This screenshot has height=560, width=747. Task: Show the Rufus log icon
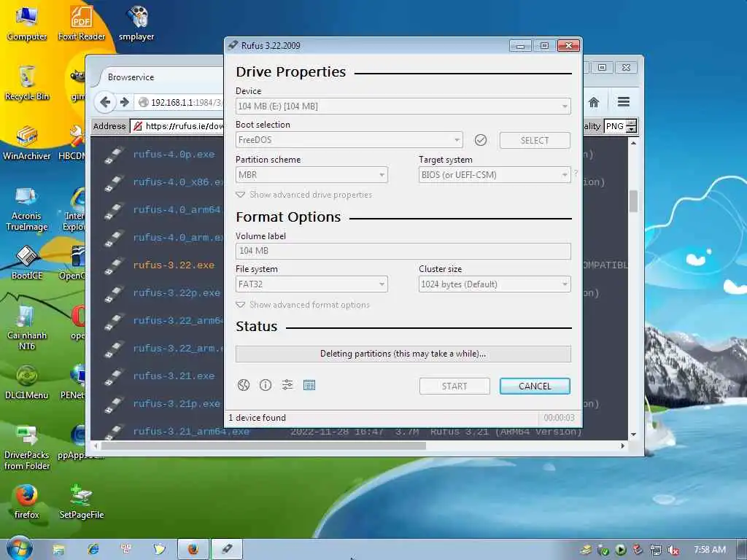309,385
